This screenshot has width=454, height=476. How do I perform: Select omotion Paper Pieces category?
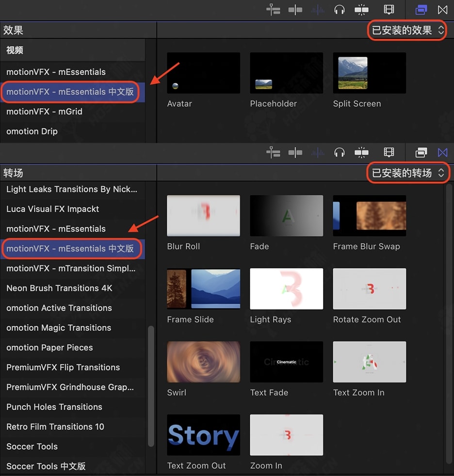click(x=73, y=348)
